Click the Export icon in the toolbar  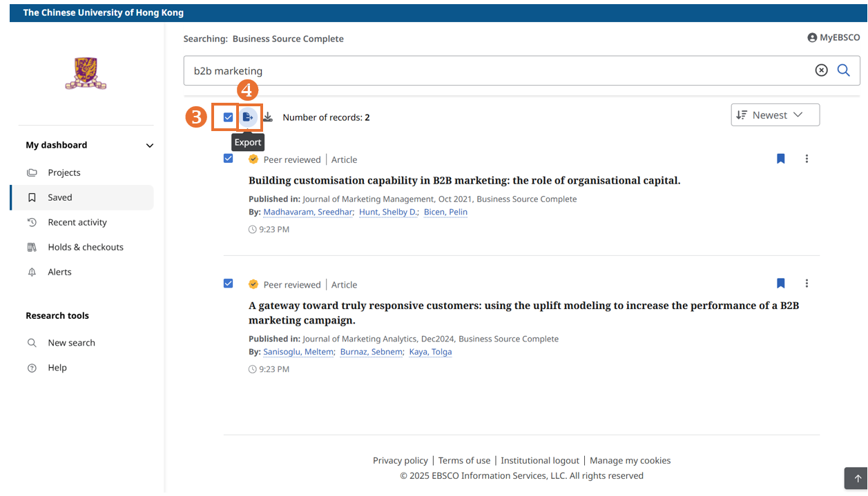pos(248,117)
